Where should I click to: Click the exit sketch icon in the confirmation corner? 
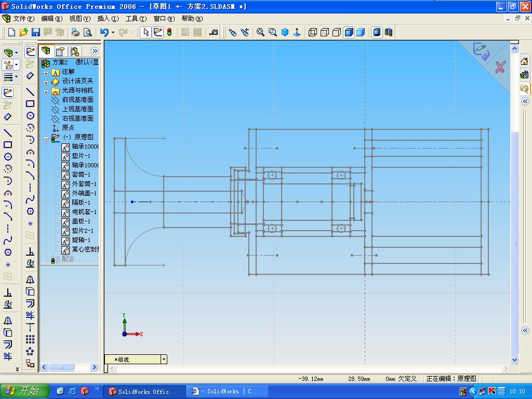pos(481,51)
